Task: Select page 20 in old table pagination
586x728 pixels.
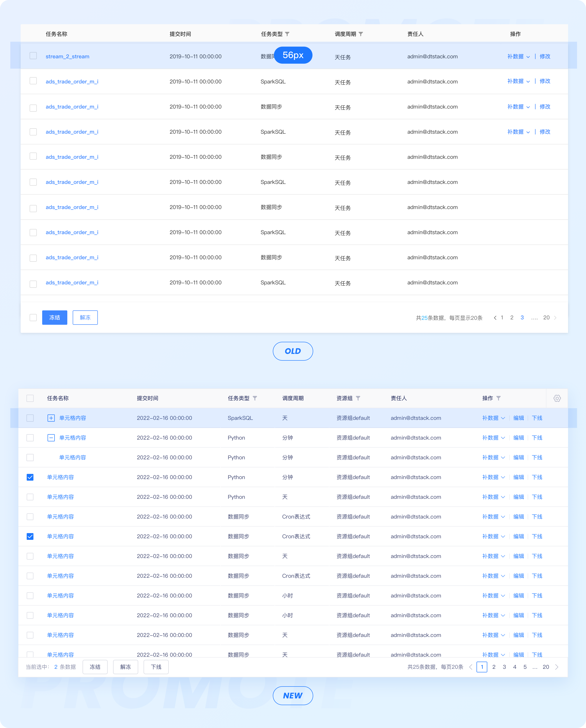Action: (x=546, y=317)
